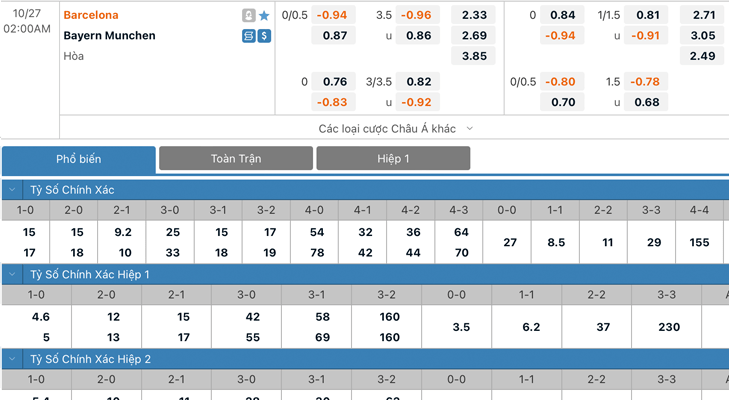Select 1-1 full match odds 8.5
Screen dimensions: 729x400
tap(556, 242)
